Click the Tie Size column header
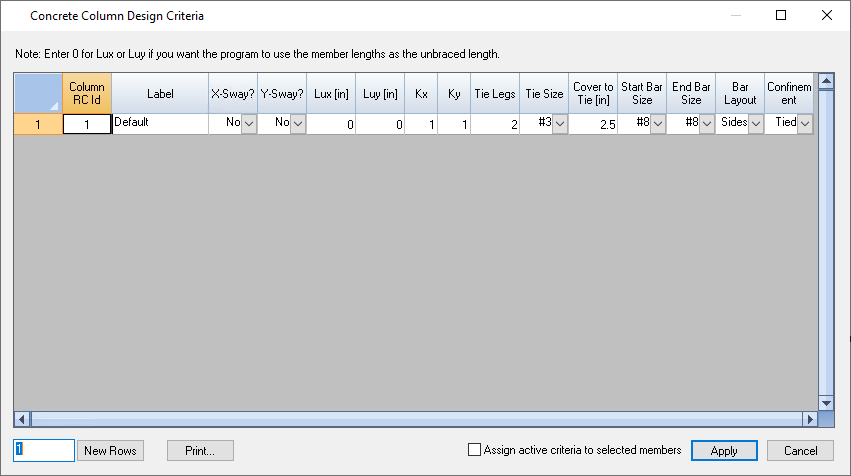Viewport: 851px width, 476px height. tap(544, 93)
